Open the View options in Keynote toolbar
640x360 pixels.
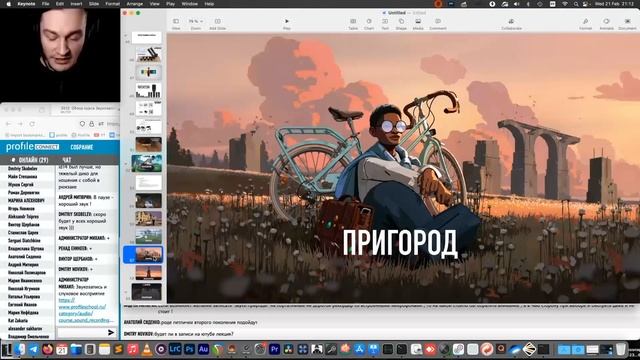[176, 24]
